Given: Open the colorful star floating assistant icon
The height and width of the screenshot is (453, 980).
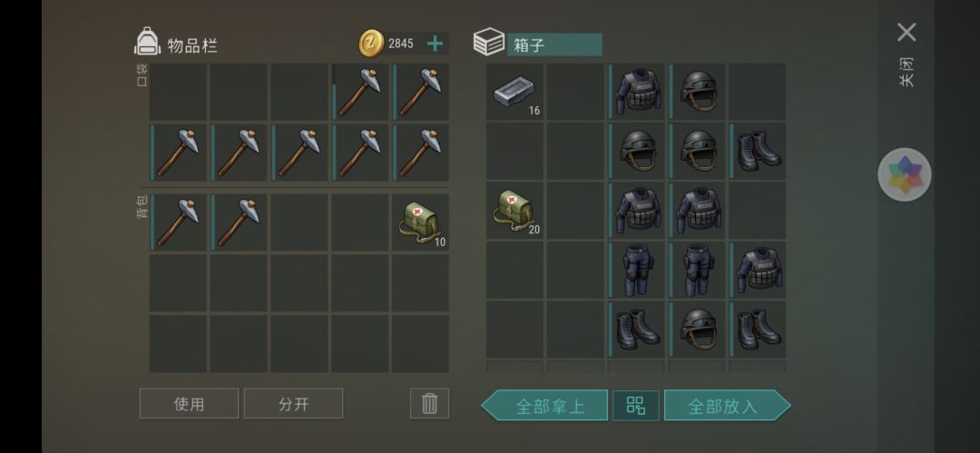Looking at the screenshot, I should (905, 174).
